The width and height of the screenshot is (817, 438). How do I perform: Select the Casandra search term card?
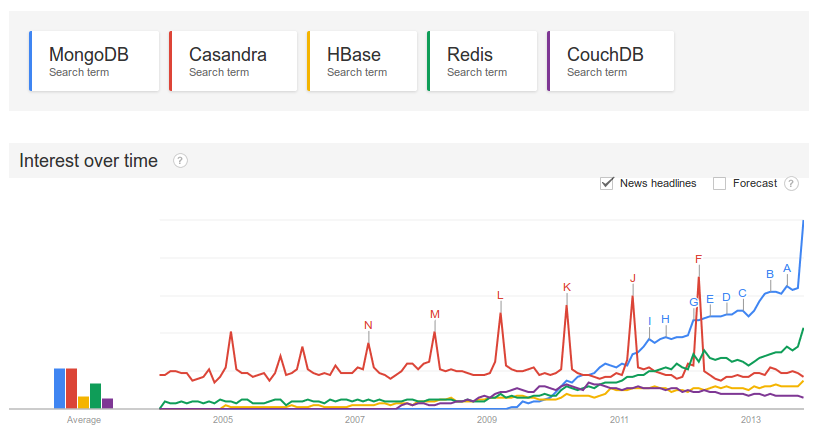click(233, 61)
